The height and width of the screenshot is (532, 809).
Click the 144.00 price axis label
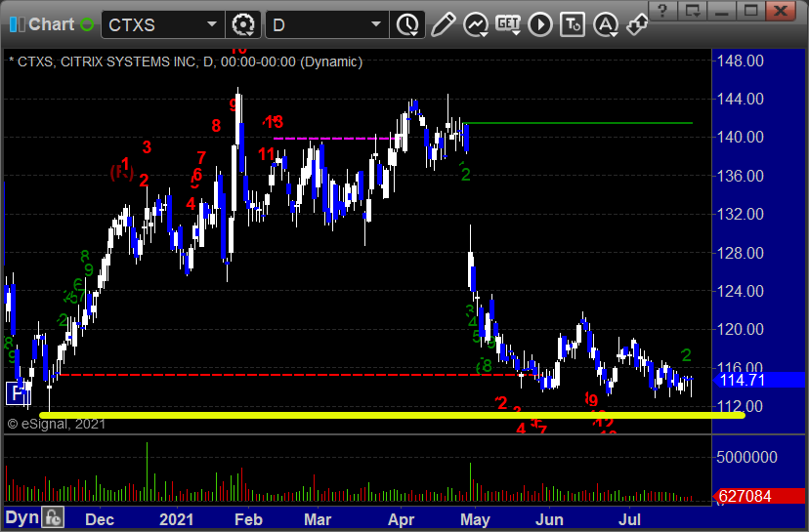click(x=741, y=99)
